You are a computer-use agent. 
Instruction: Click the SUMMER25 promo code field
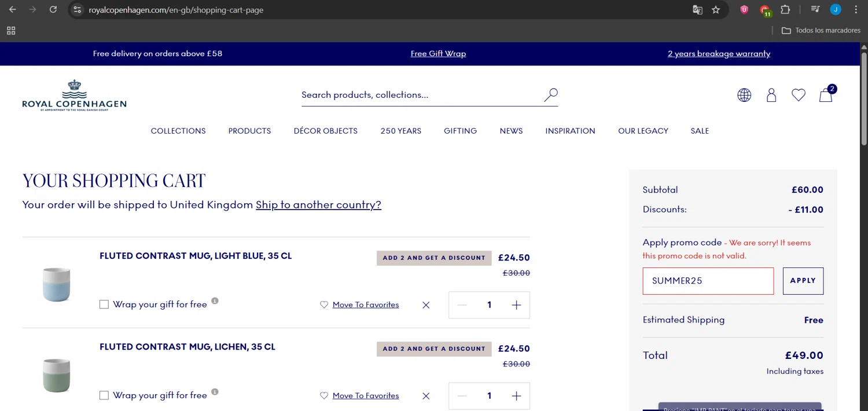click(708, 281)
